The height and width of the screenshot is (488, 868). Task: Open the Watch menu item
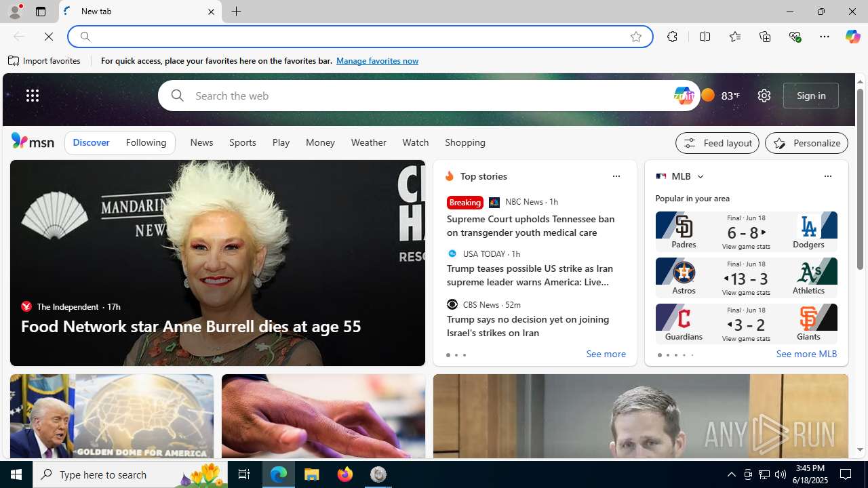(x=416, y=143)
